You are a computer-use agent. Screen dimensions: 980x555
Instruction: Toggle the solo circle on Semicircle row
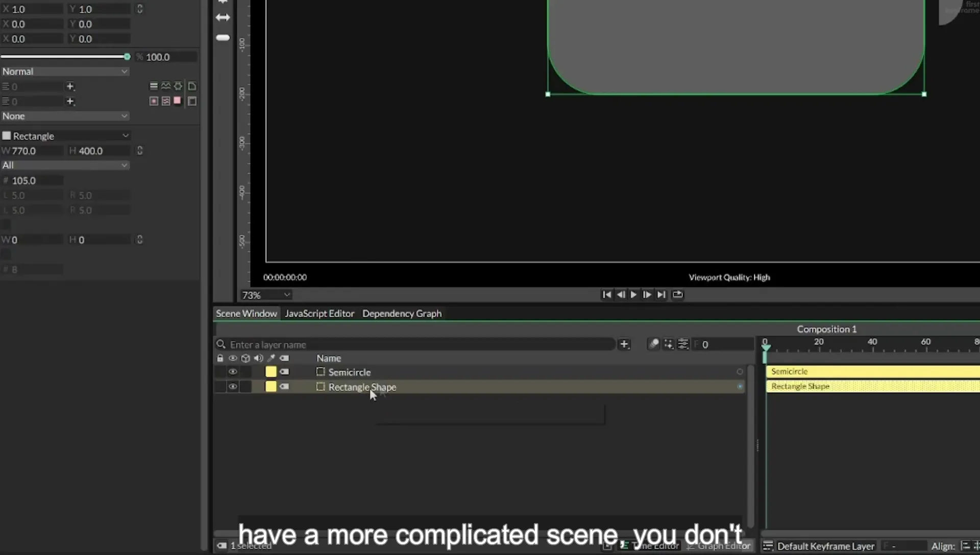740,372
